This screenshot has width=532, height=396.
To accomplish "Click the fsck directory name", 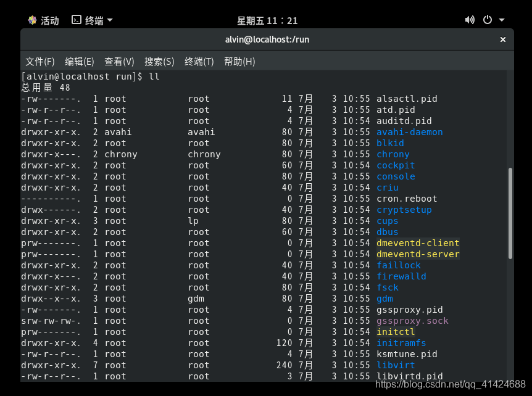I will click(x=388, y=288).
